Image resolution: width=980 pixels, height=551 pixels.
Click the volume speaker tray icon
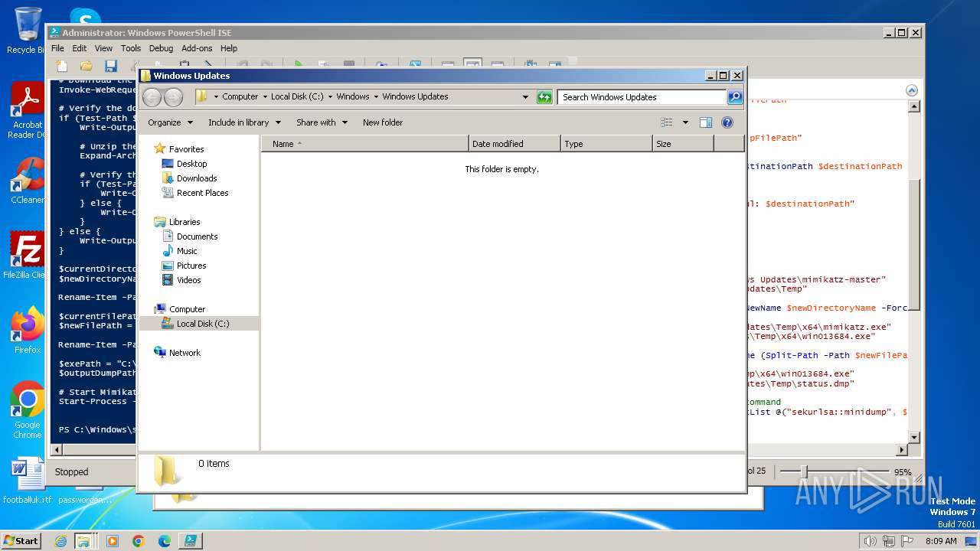[x=869, y=541]
